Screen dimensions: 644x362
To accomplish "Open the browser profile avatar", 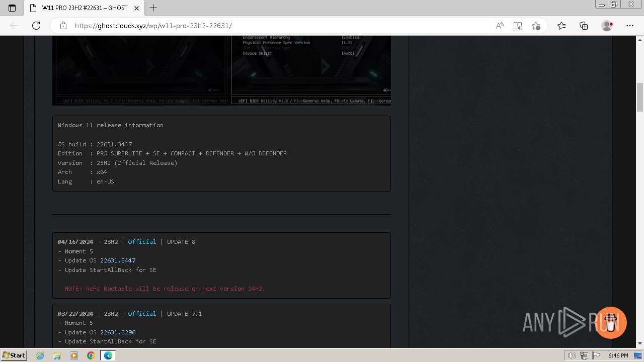I will point(607,26).
